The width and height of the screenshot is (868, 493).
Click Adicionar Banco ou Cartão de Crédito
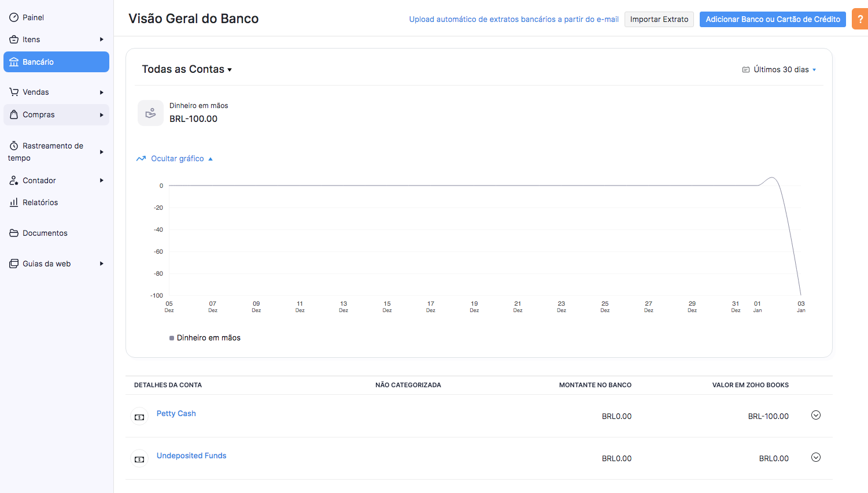click(x=773, y=19)
